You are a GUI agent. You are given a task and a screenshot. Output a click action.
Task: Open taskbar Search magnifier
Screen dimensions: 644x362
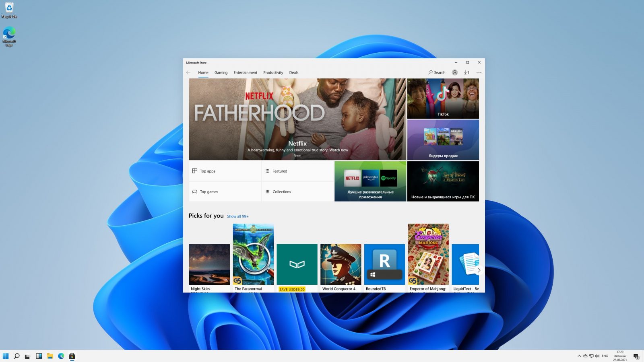click(x=17, y=356)
